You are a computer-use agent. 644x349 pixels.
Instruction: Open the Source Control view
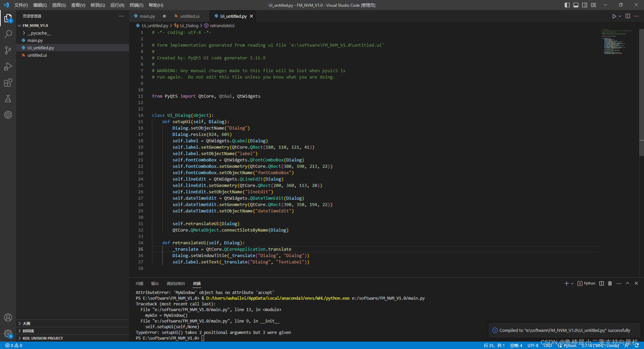(8, 50)
